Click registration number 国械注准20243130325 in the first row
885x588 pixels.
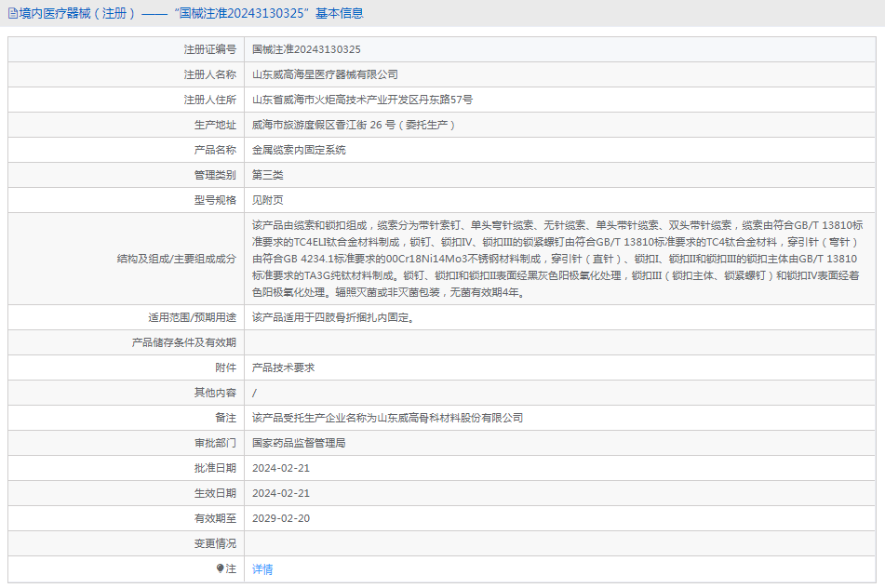pyautogui.click(x=306, y=49)
